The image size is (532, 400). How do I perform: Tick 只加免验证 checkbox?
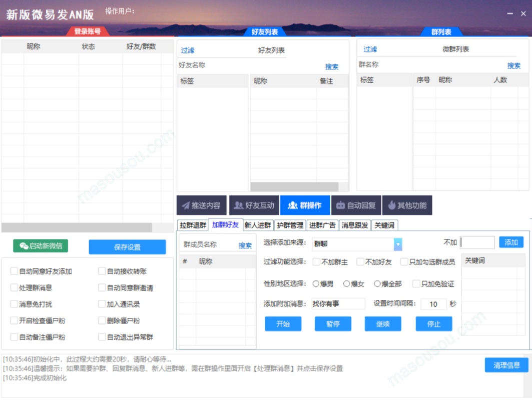(416, 283)
